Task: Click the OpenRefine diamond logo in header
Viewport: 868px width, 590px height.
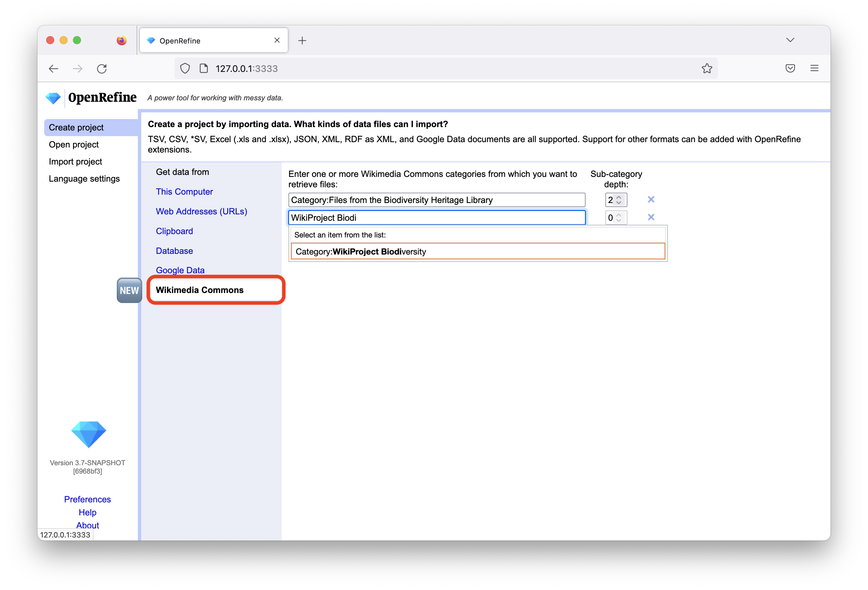Action: (x=53, y=98)
